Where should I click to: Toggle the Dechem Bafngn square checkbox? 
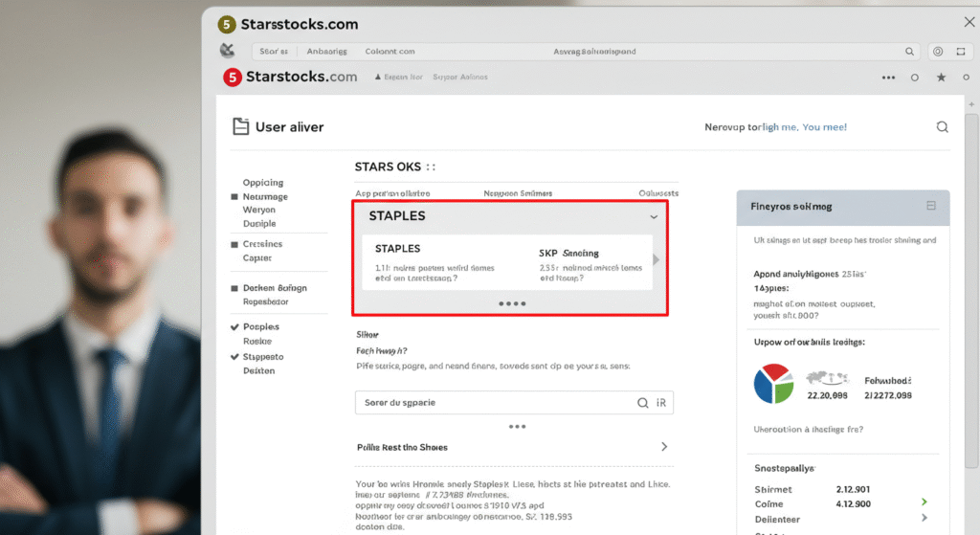point(234,288)
